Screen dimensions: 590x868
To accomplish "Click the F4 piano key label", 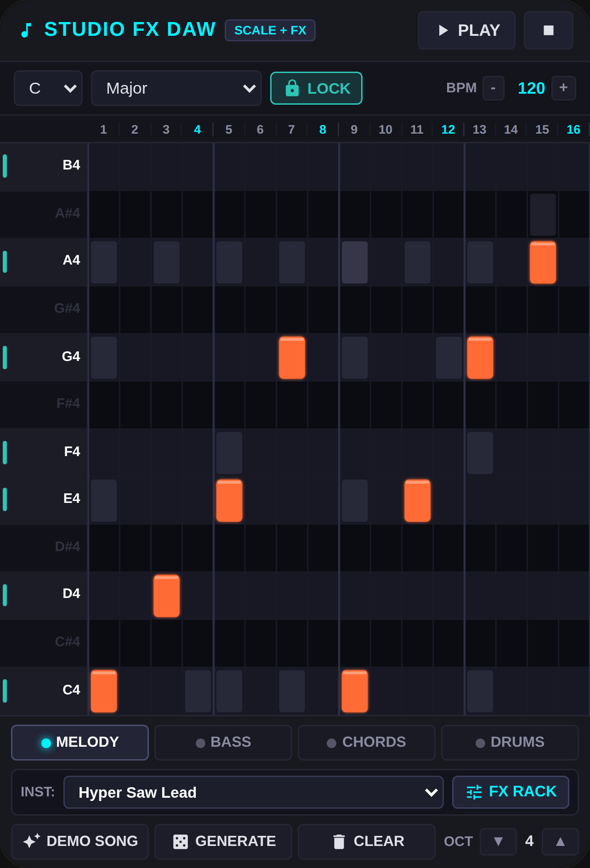I will (x=44, y=452).
